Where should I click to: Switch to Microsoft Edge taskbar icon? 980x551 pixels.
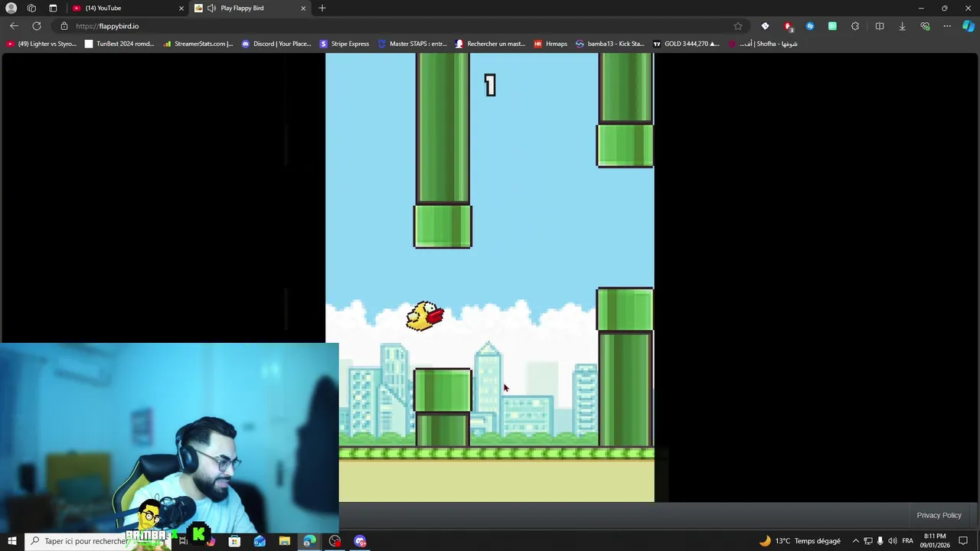309,541
